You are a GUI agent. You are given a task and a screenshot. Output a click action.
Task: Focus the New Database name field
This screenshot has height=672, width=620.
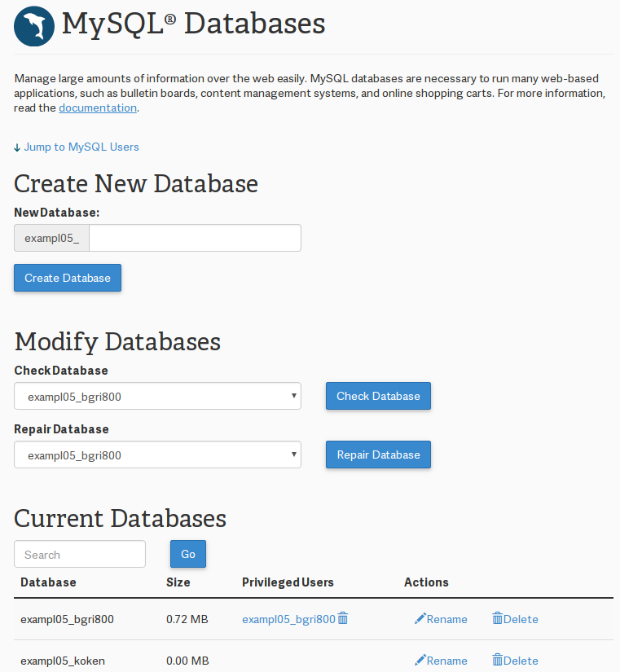pos(195,239)
